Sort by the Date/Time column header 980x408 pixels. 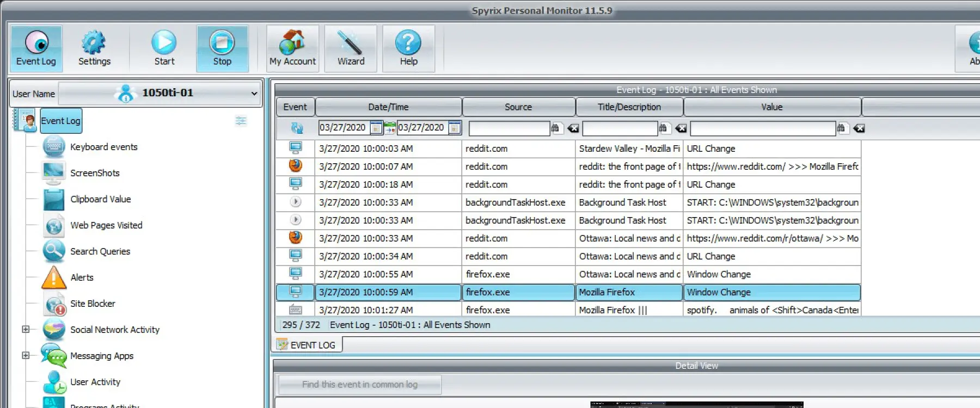tap(388, 107)
